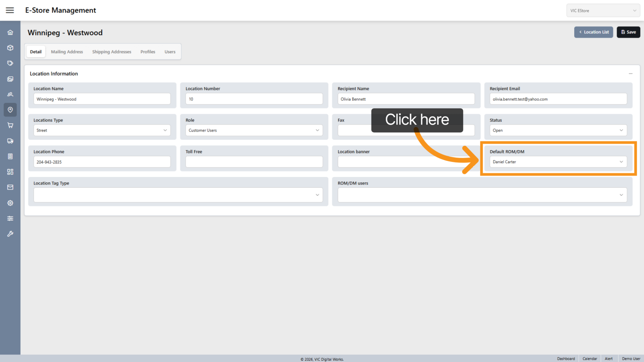Expand the Default ROM/DM dropdown
644x362 pixels.
558,162
